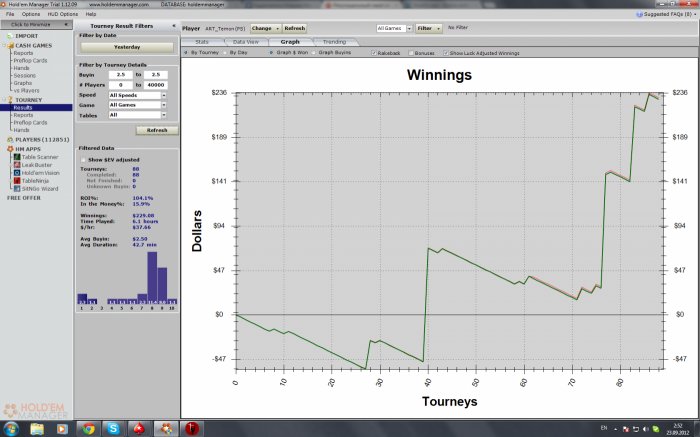Screen dimensions: 700x437
Task: Select Results under TOURNEY
Action: (x=36, y=108)
